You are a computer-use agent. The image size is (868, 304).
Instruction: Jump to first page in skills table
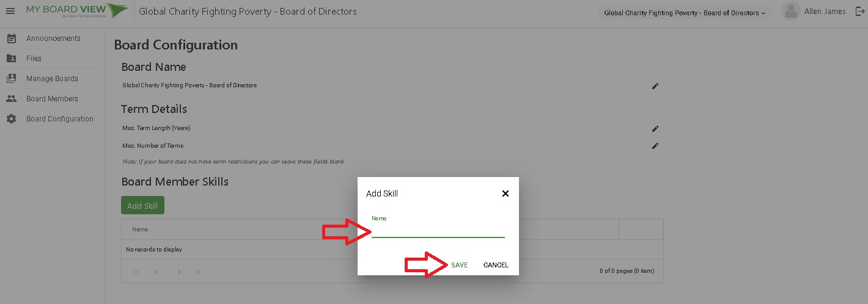tap(136, 272)
